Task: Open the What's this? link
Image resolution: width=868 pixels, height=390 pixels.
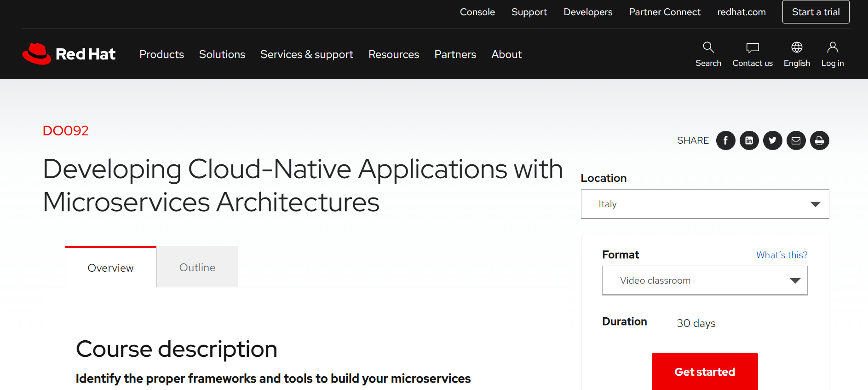Action: coord(782,255)
